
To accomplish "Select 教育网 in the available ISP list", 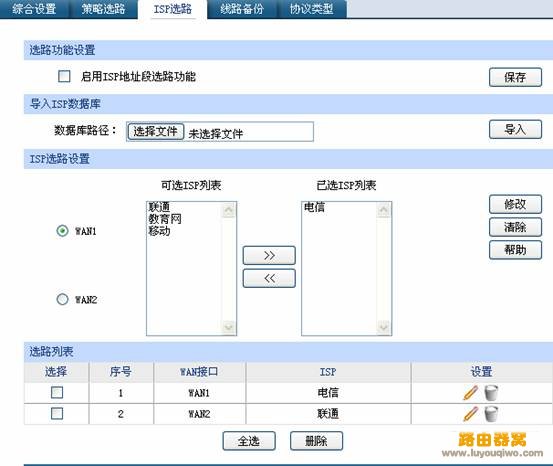I will pos(165,219).
